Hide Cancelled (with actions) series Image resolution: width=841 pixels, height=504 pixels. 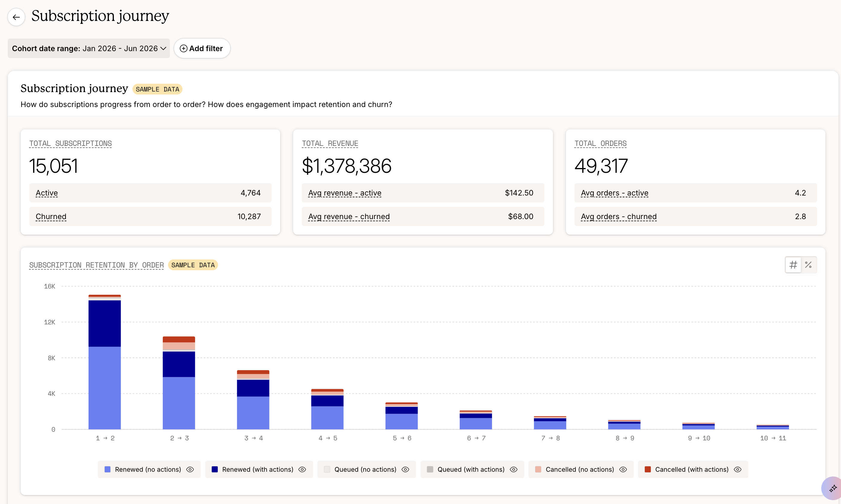click(x=737, y=469)
